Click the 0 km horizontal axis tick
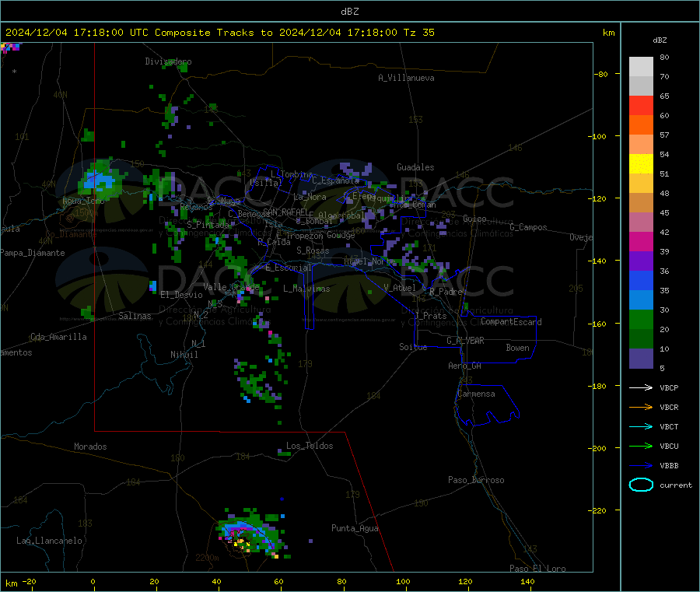The image size is (700, 592). coord(93,582)
